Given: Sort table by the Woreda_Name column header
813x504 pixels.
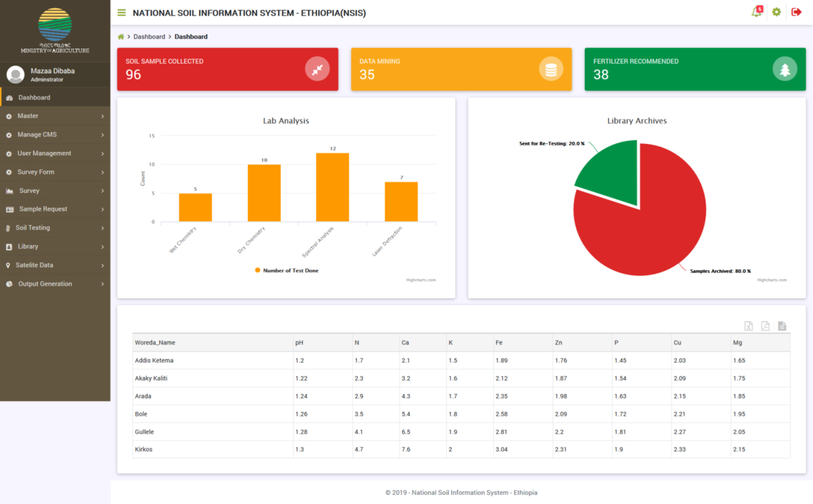Looking at the screenshot, I should point(155,343).
